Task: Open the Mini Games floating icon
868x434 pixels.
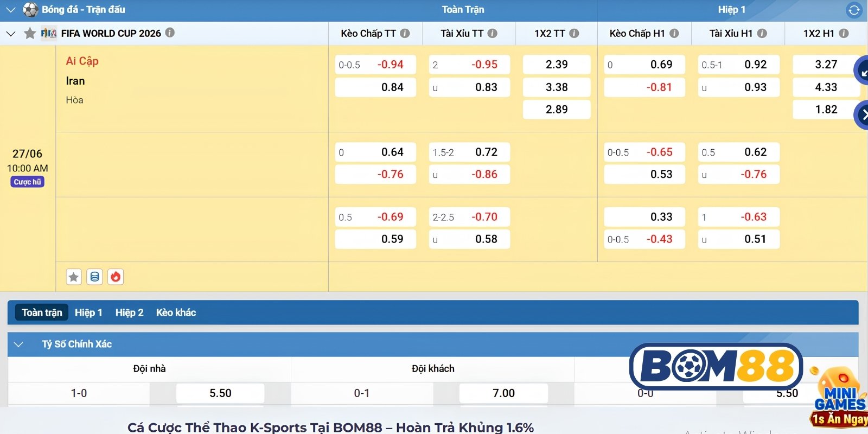Action: coord(838,397)
